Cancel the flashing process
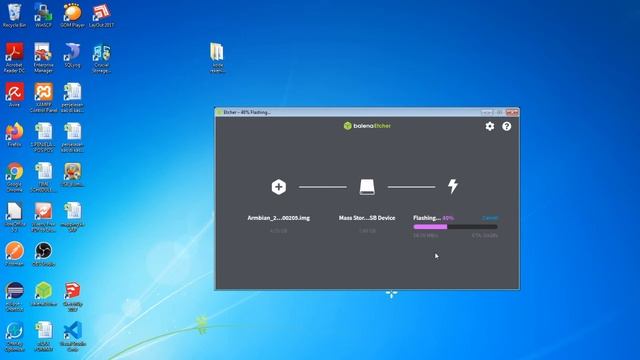 point(490,218)
